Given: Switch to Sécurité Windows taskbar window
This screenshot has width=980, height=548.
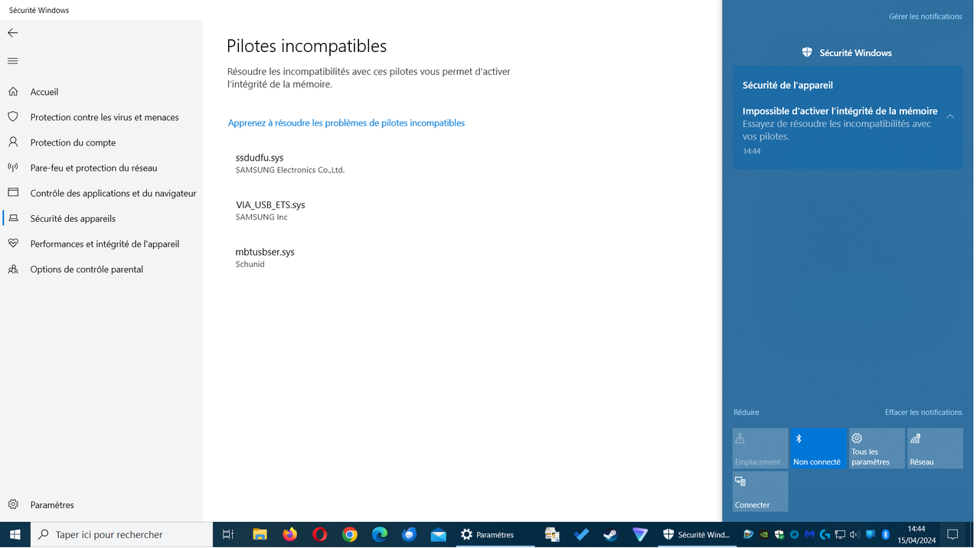Looking at the screenshot, I should coord(697,535).
